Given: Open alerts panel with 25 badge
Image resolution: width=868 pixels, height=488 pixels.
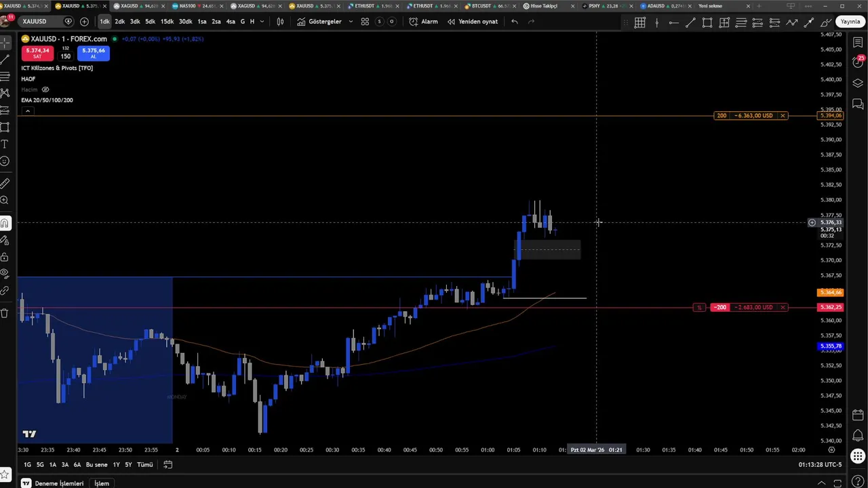Looking at the screenshot, I should tap(858, 62).
